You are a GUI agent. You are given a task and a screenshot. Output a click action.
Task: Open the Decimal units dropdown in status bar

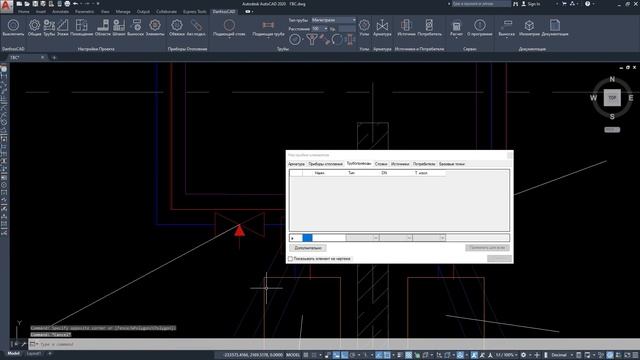point(562,355)
